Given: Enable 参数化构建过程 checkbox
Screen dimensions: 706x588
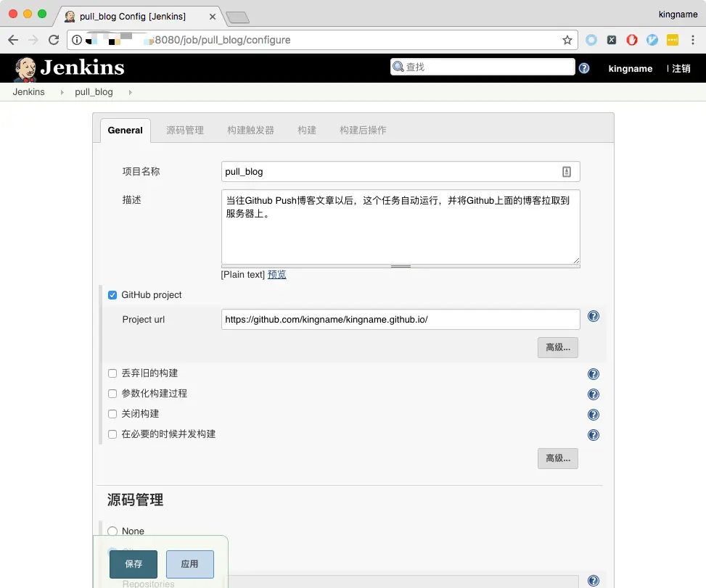Looking at the screenshot, I should pyautogui.click(x=112, y=394).
